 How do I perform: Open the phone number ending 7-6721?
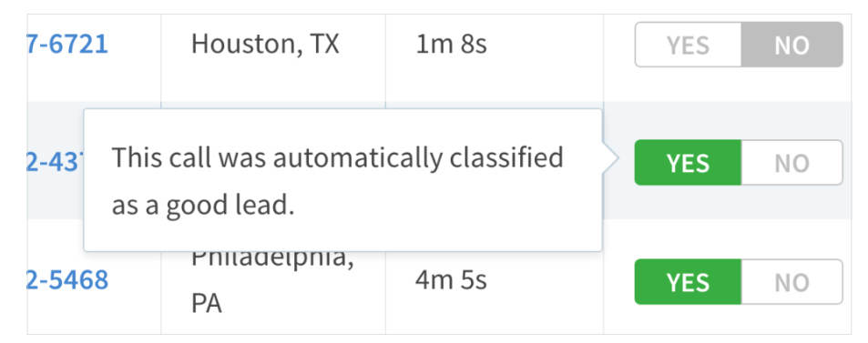pyautogui.click(x=67, y=45)
